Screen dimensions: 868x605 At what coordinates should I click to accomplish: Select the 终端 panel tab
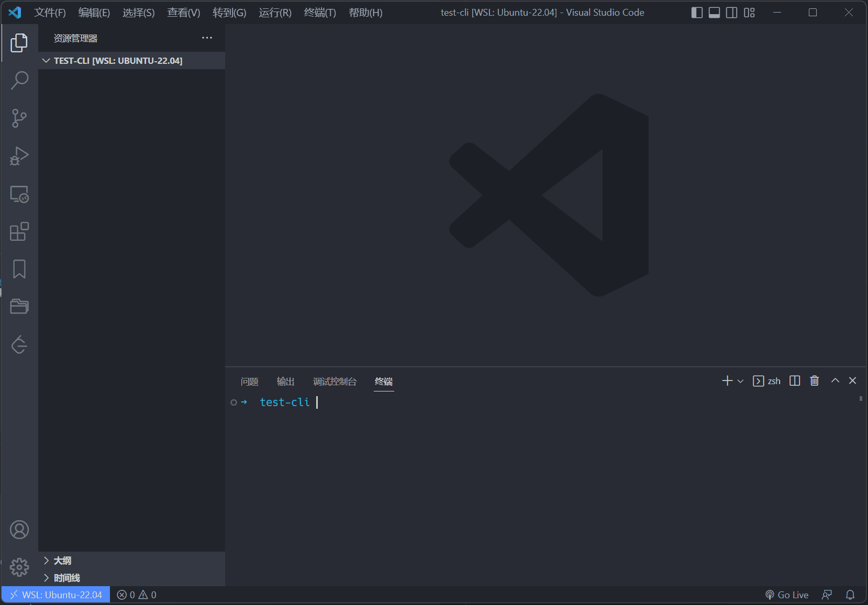(x=384, y=382)
